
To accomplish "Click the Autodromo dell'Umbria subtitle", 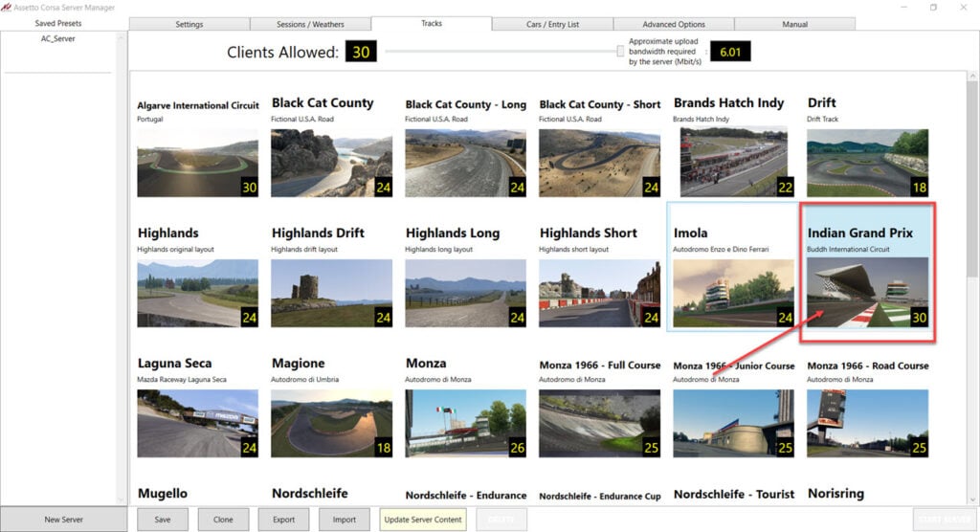I will point(305,380).
